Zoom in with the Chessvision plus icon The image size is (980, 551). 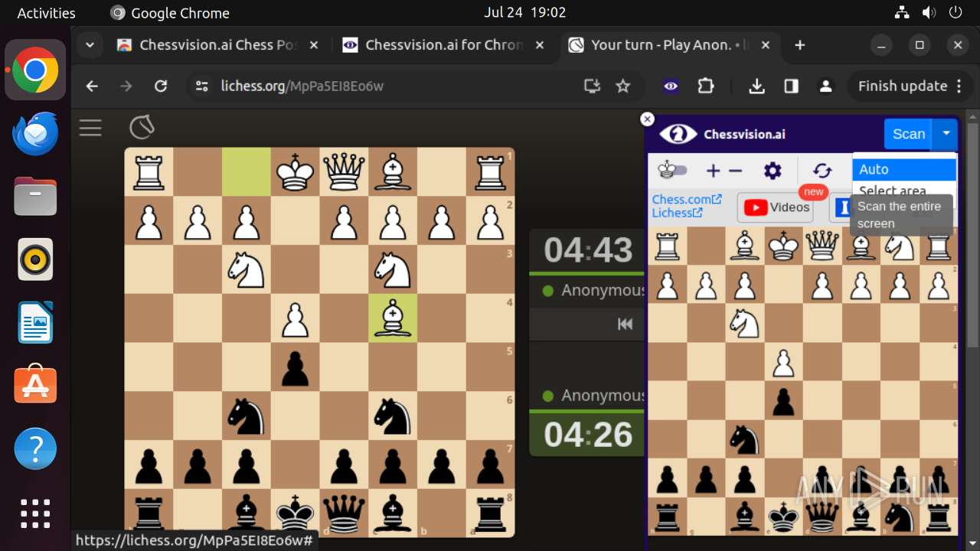tap(713, 171)
